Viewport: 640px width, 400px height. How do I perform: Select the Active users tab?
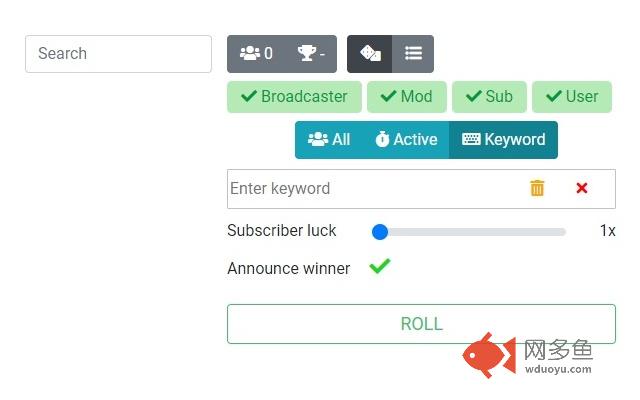405,140
